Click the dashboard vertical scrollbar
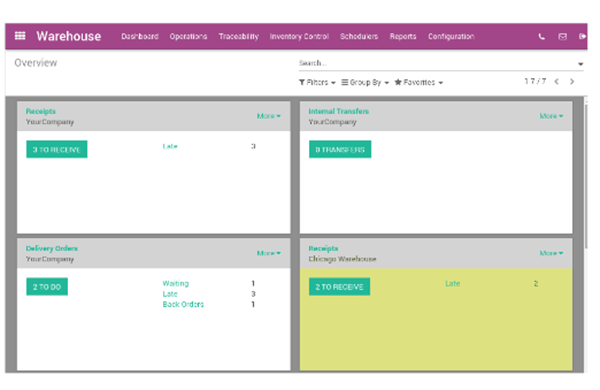This screenshot has width=600, height=390. [586, 176]
